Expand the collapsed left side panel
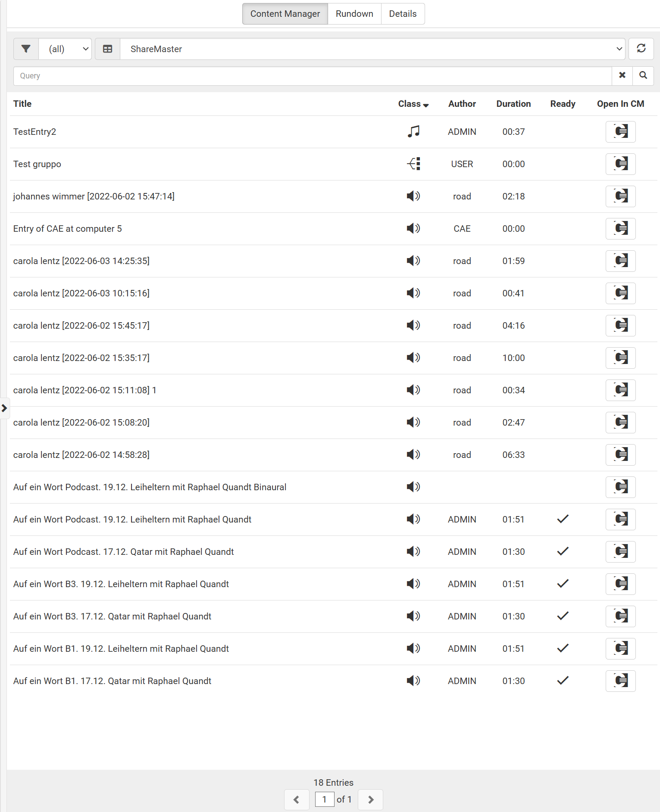This screenshot has width=660, height=812. click(4, 408)
